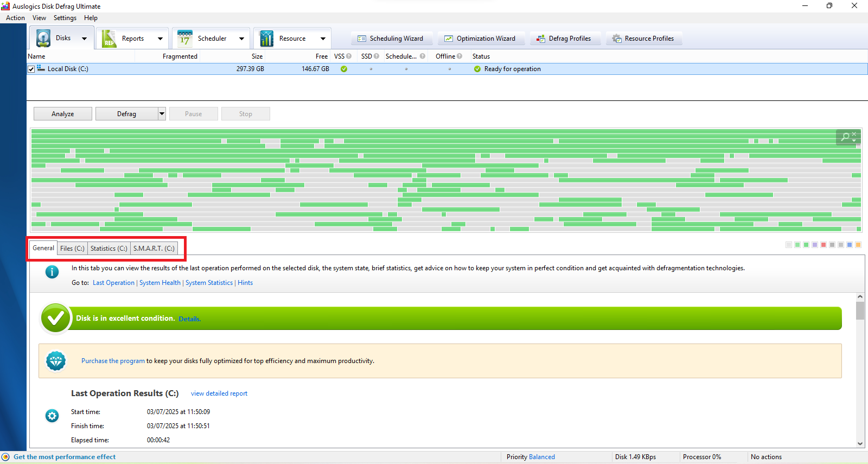The image size is (868, 464).
Task: Switch to the S.M.A.R.T. (C:) tab
Action: click(x=154, y=249)
